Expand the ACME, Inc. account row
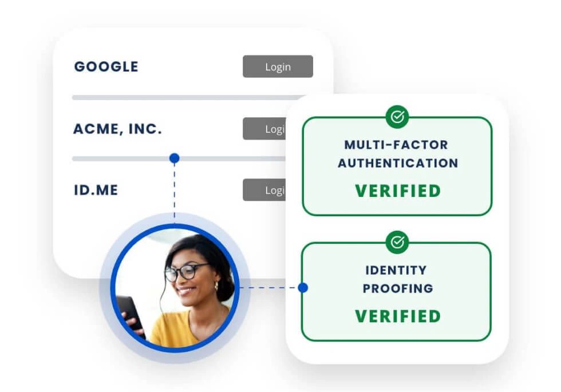This screenshot has height=392, width=561. (172, 129)
